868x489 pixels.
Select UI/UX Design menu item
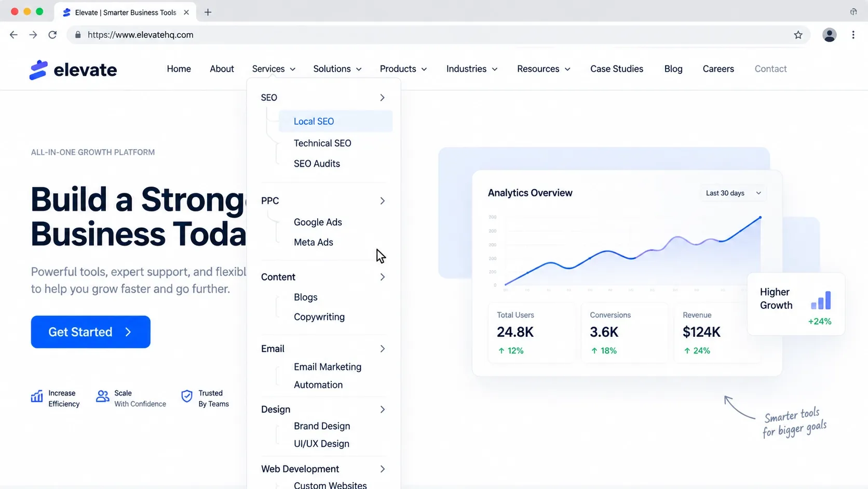click(x=321, y=444)
